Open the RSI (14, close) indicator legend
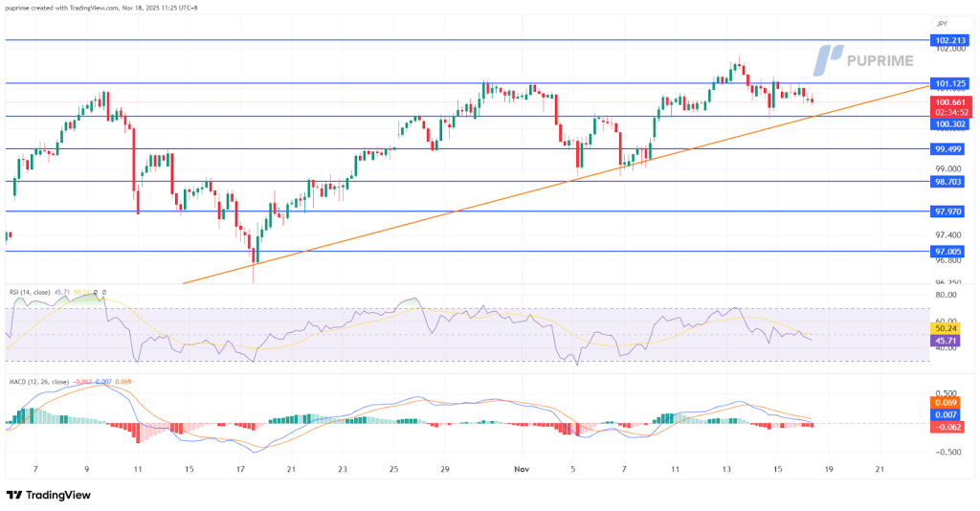Screen dimensions: 980x511 (36, 292)
